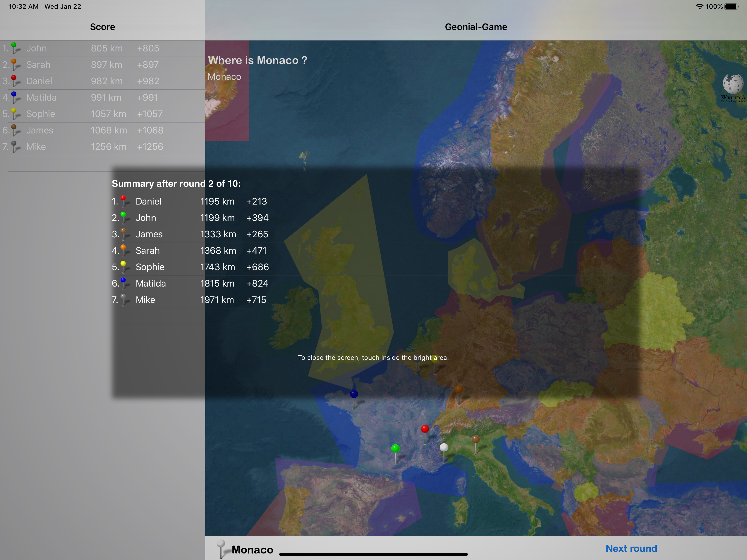Click the black progress bar beside Monaco
This screenshot has height=560, width=747.
coord(373,554)
